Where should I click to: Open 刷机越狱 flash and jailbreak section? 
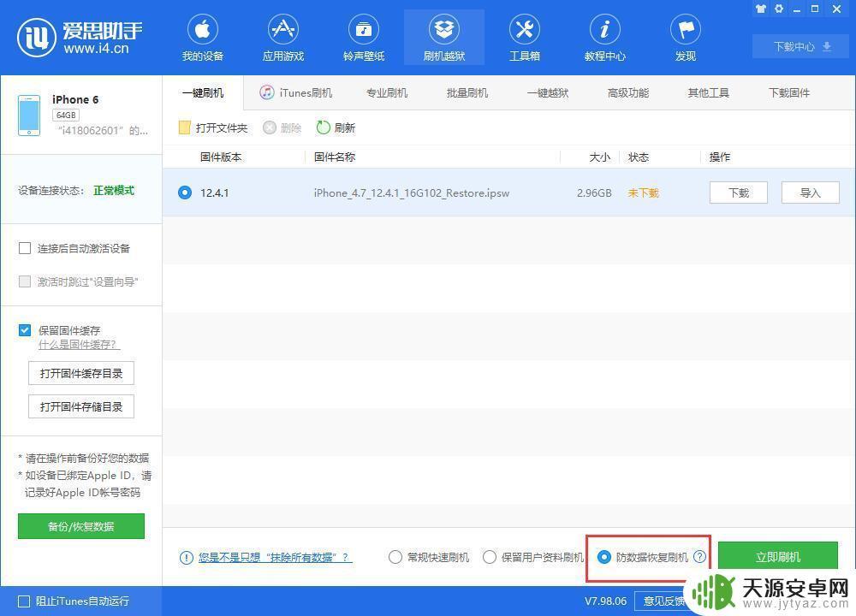[443, 38]
